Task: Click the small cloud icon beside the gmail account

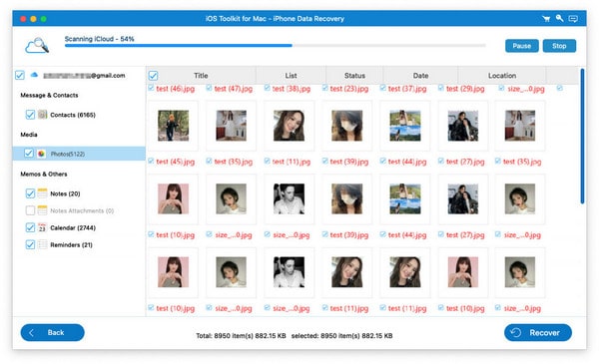Action: tap(34, 75)
